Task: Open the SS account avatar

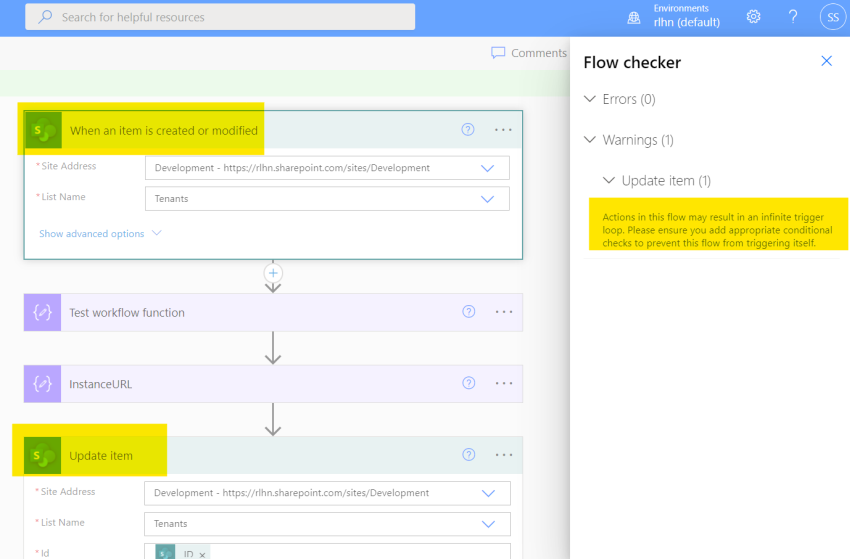Action: pos(833,17)
